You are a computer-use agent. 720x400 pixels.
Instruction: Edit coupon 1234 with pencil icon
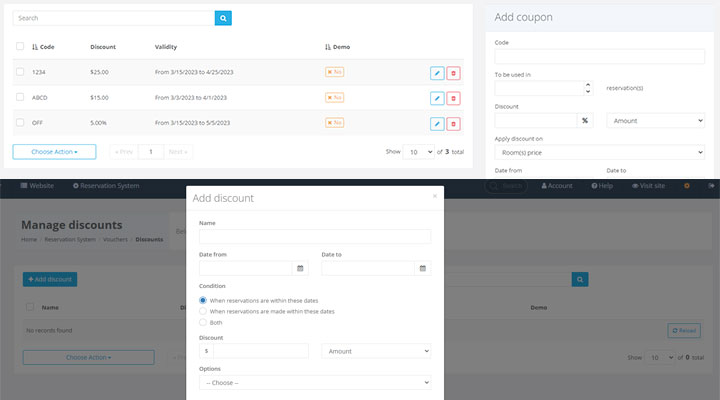[x=437, y=73]
